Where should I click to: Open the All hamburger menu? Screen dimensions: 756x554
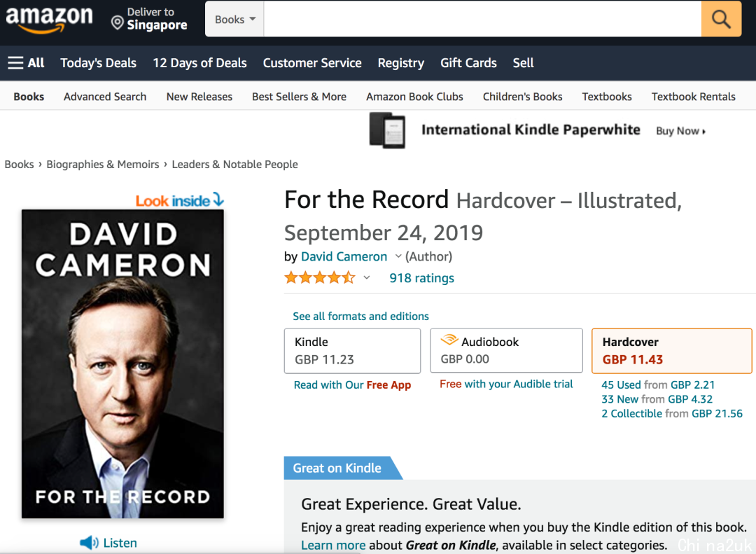click(26, 63)
